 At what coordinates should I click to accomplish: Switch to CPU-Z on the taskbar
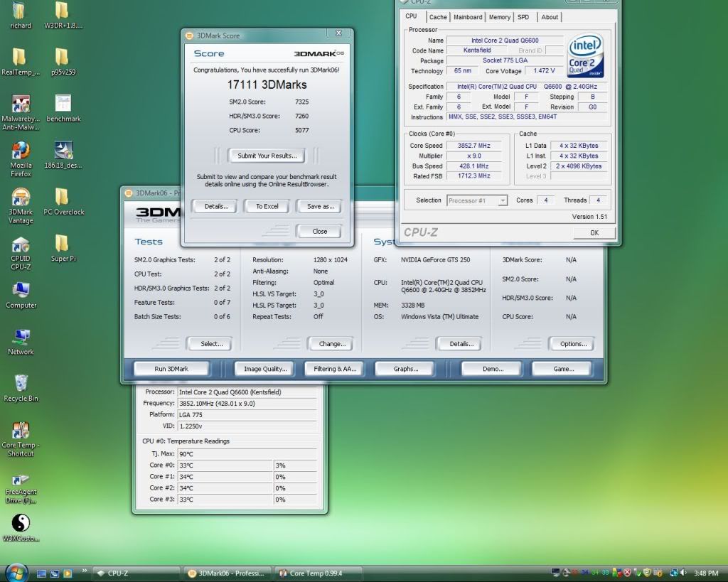point(136,573)
